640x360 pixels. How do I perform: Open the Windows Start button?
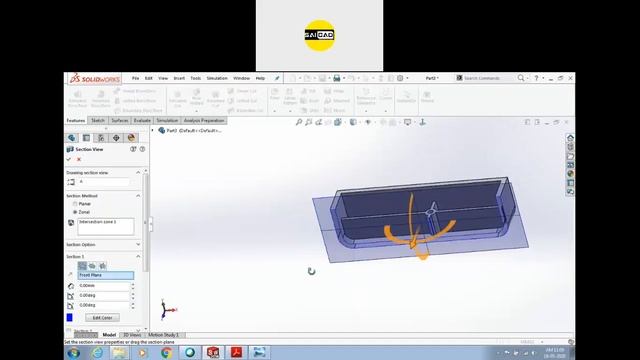74,352
